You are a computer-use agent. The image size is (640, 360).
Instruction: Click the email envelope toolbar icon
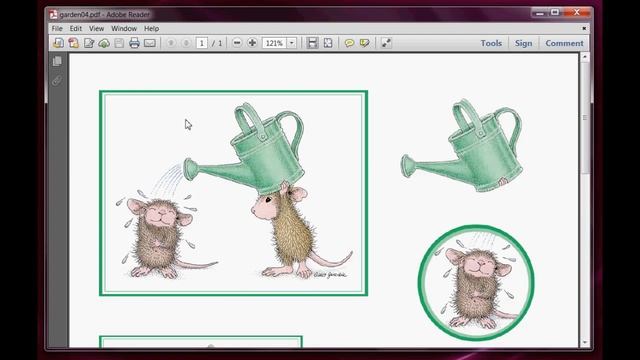150,43
